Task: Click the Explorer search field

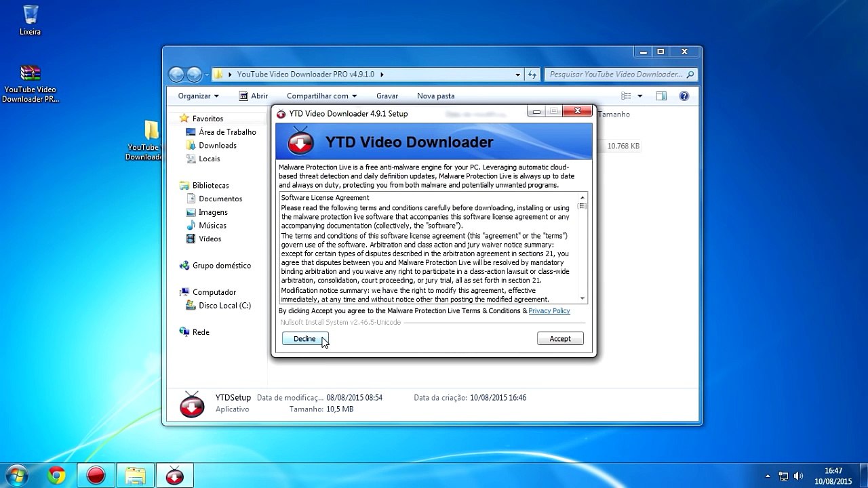Action: [620, 75]
